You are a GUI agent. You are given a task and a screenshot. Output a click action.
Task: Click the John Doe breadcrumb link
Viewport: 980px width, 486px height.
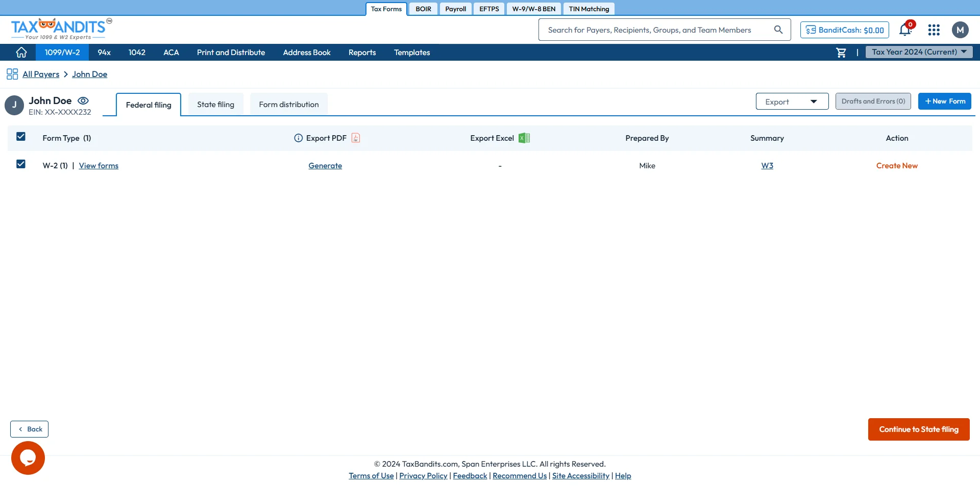click(90, 74)
